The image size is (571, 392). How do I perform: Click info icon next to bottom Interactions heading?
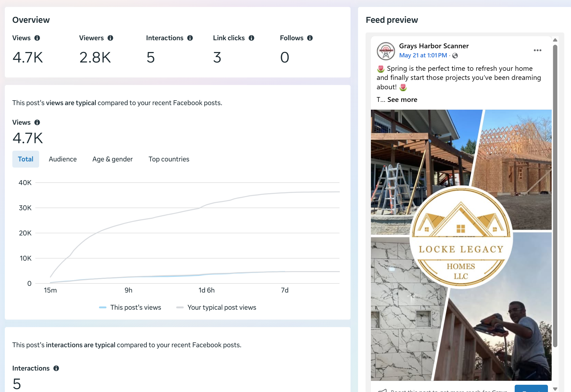[56, 368]
